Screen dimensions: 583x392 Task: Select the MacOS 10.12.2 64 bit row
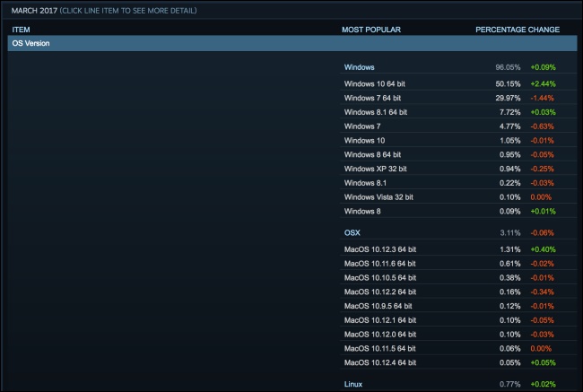point(458,292)
